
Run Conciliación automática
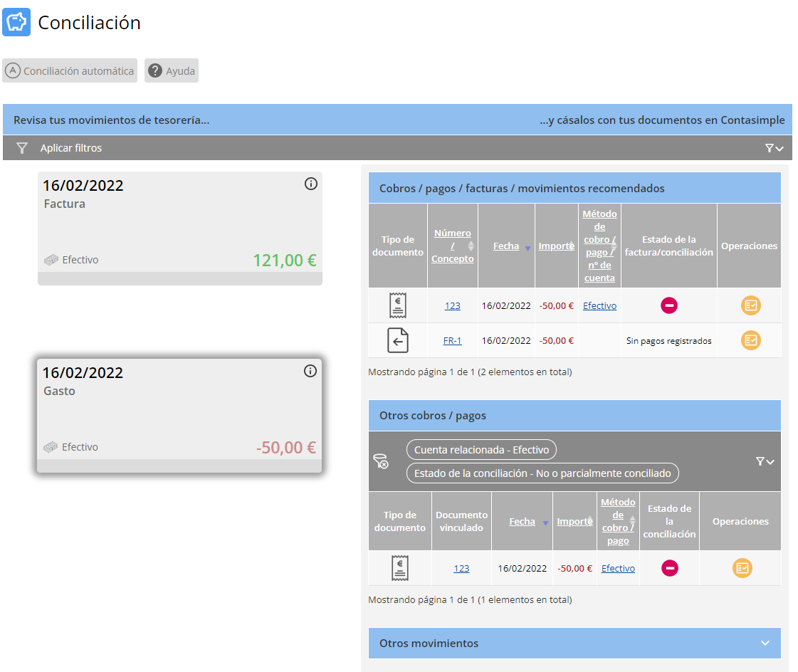click(70, 71)
